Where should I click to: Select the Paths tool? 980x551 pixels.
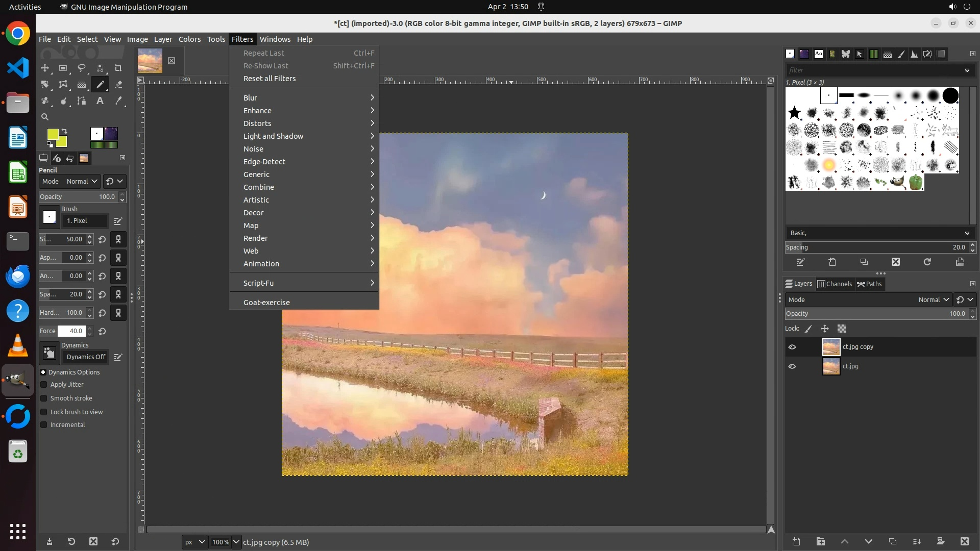pos(82,101)
